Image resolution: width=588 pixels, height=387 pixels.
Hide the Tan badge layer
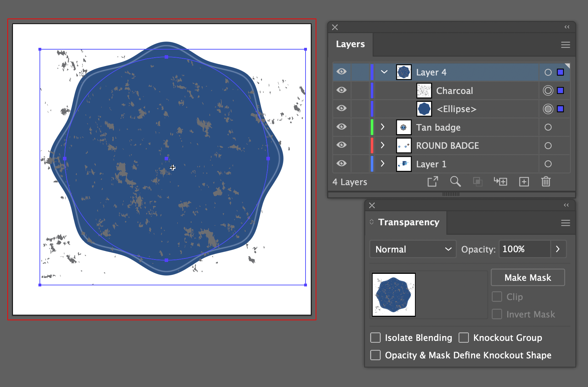342,127
